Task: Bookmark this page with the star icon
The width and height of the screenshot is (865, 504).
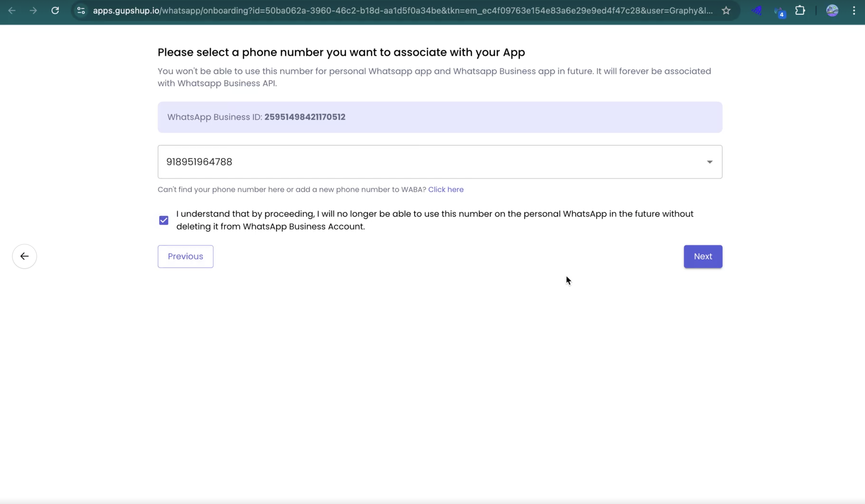Action: (x=726, y=11)
